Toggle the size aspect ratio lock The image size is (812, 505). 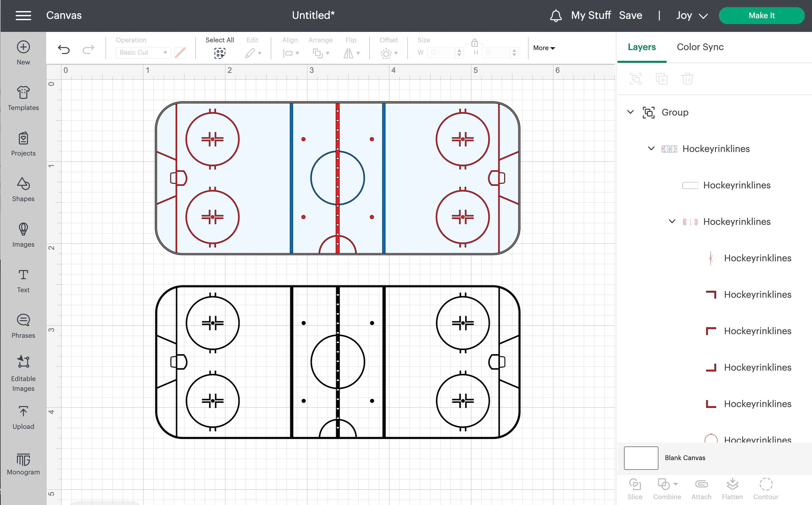tap(474, 43)
